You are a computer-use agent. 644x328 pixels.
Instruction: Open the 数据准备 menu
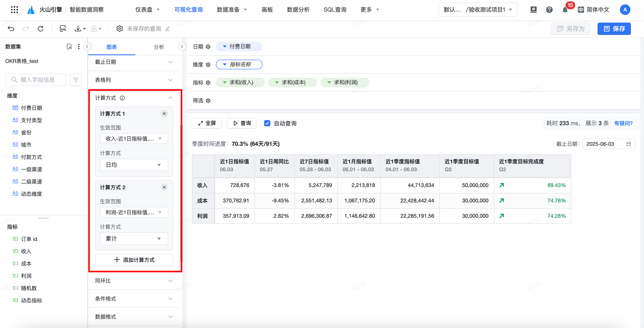(x=232, y=10)
